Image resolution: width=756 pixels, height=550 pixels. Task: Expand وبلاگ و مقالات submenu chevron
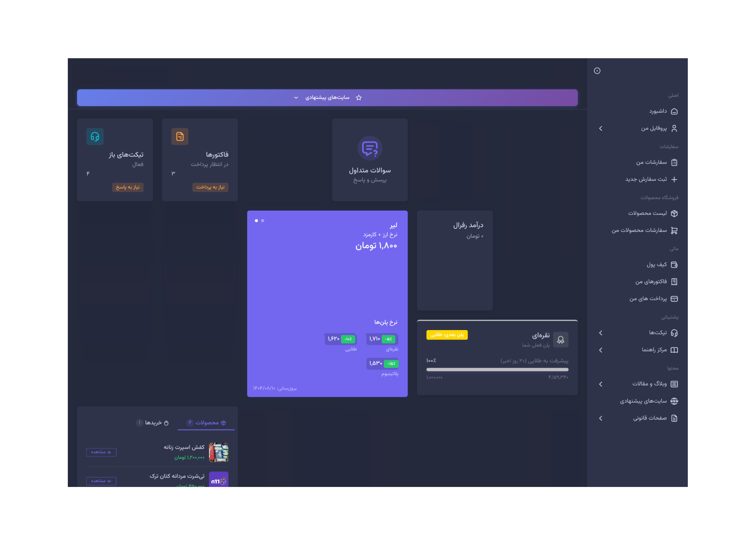coord(601,384)
